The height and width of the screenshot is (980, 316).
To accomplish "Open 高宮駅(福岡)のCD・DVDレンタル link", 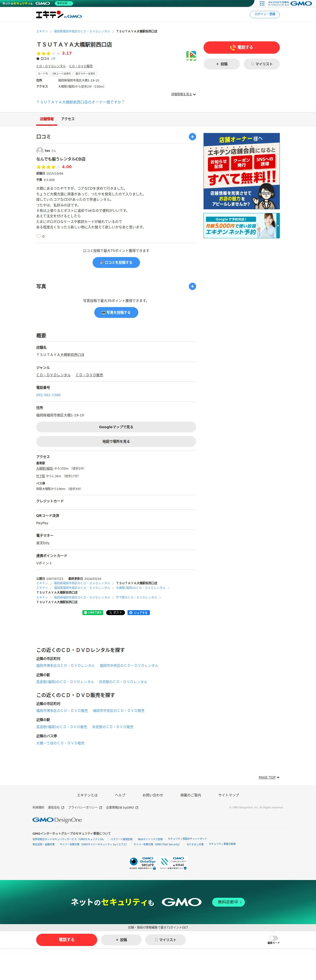I will coord(65,682).
